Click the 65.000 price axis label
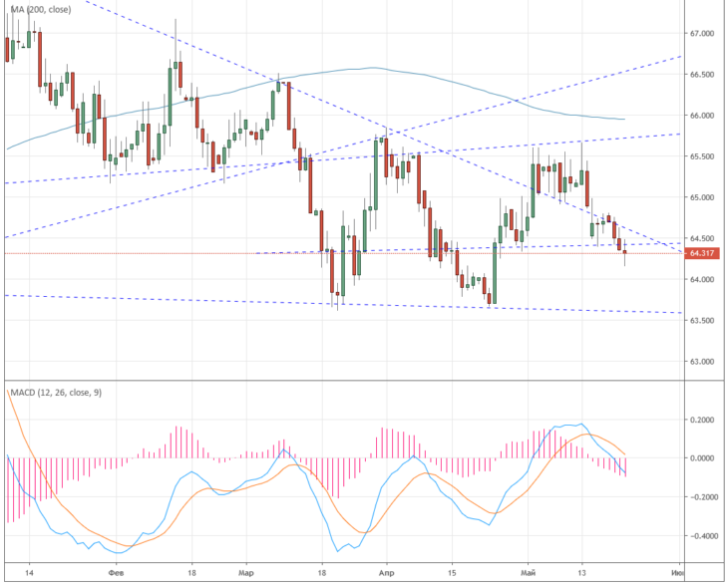 point(702,197)
